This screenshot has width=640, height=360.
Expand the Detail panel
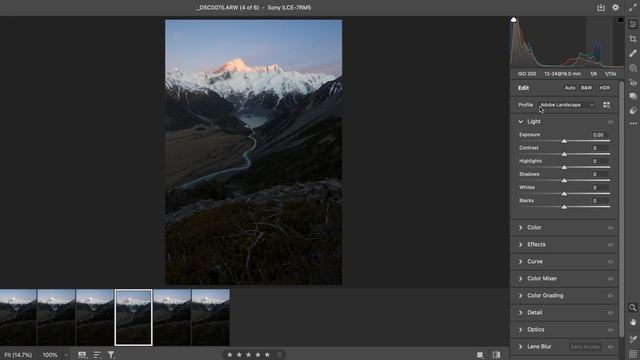[520, 313]
